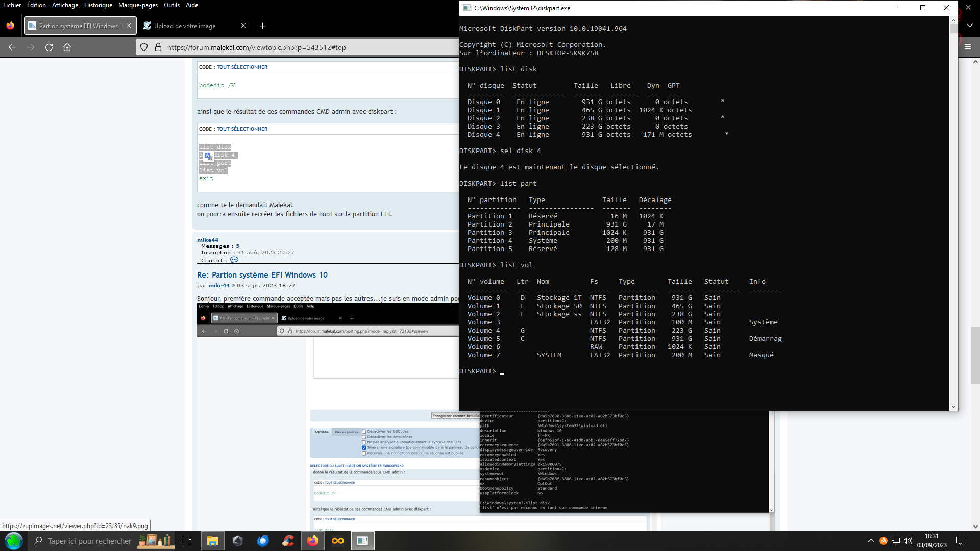The width and height of the screenshot is (980, 551).
Task: Click mike44's contact speech bubble icon
Action: click(234, 260)
